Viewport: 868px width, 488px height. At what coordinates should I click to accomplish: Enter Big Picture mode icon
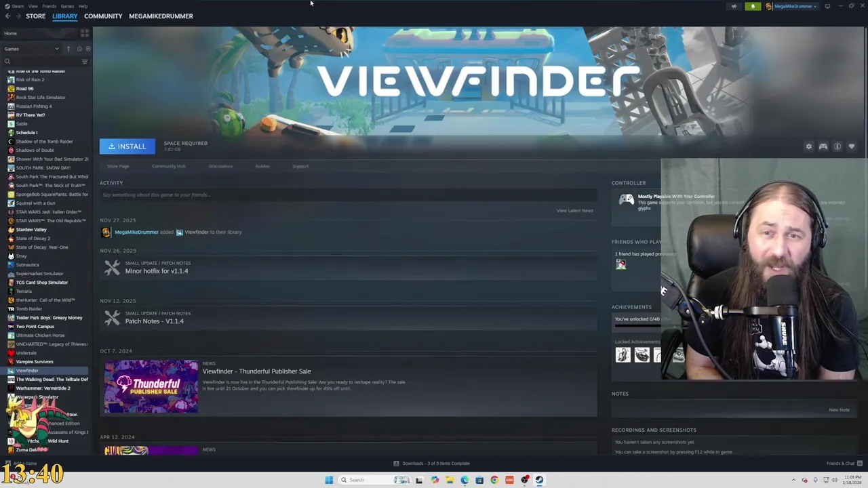click(x=827, y=6)
